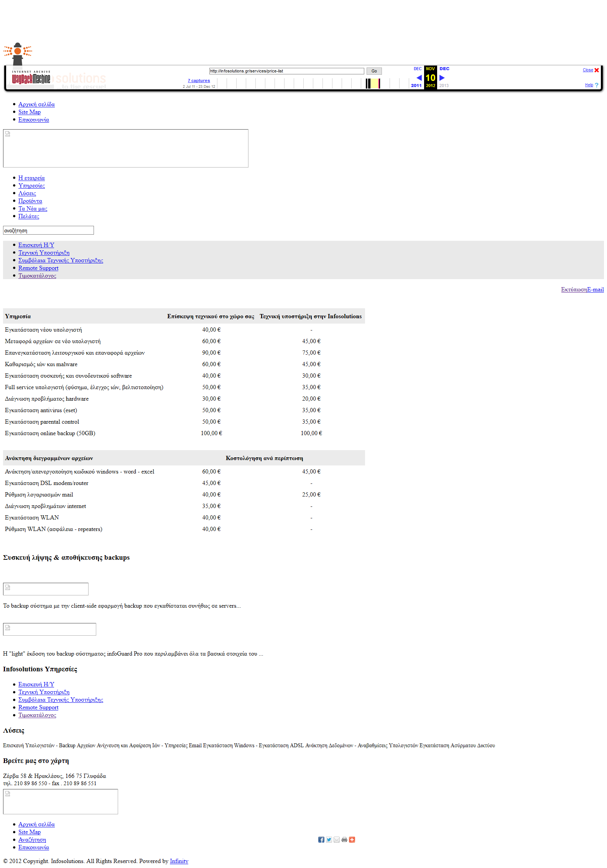Open Remote Support in the grey submenu

click(38, 268)
